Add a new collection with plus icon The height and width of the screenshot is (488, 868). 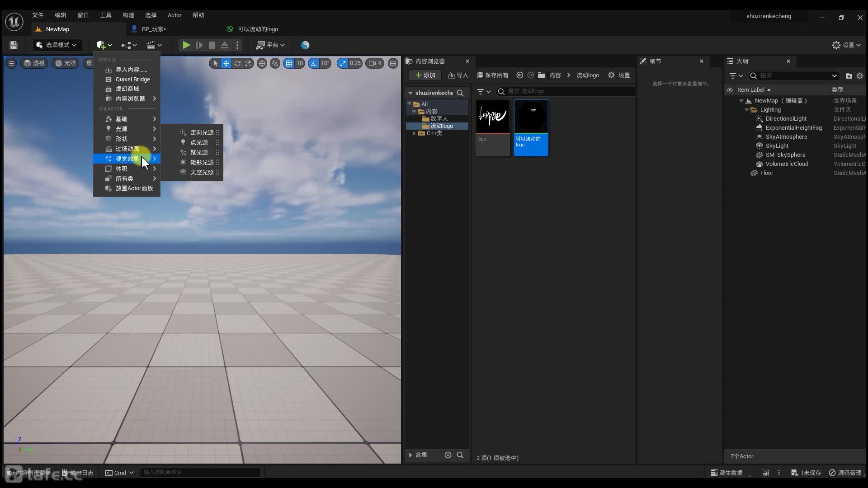coord(448,455)
